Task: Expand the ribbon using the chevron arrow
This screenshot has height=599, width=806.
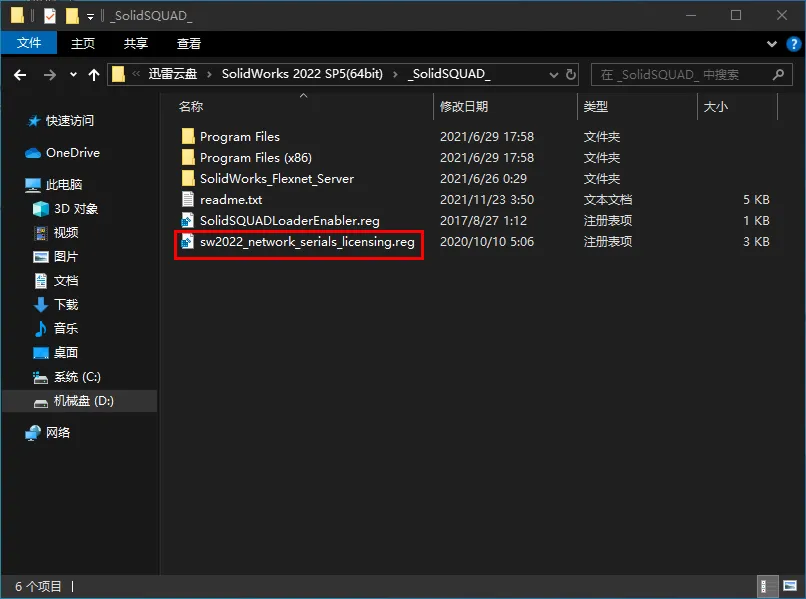Action: click(x=772, y=44)
